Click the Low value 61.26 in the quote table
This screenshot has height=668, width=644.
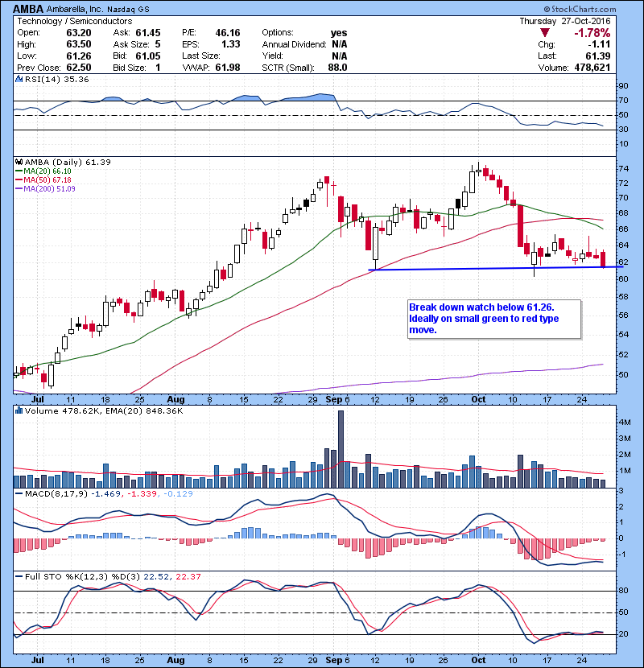pos(79,56)
